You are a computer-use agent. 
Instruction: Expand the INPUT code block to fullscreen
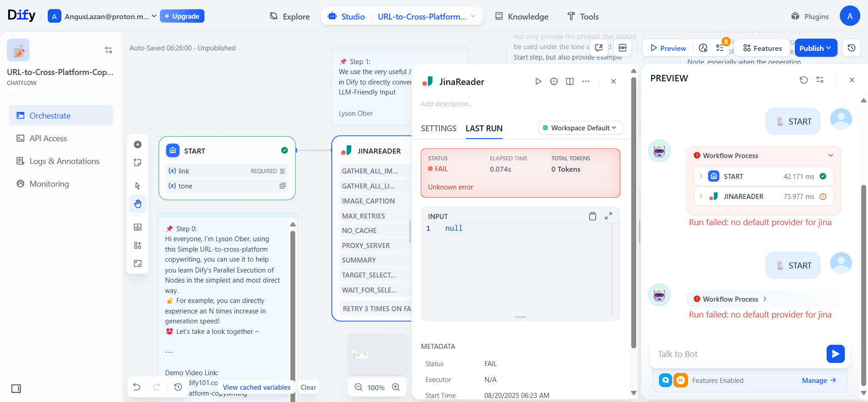[609, 216]
